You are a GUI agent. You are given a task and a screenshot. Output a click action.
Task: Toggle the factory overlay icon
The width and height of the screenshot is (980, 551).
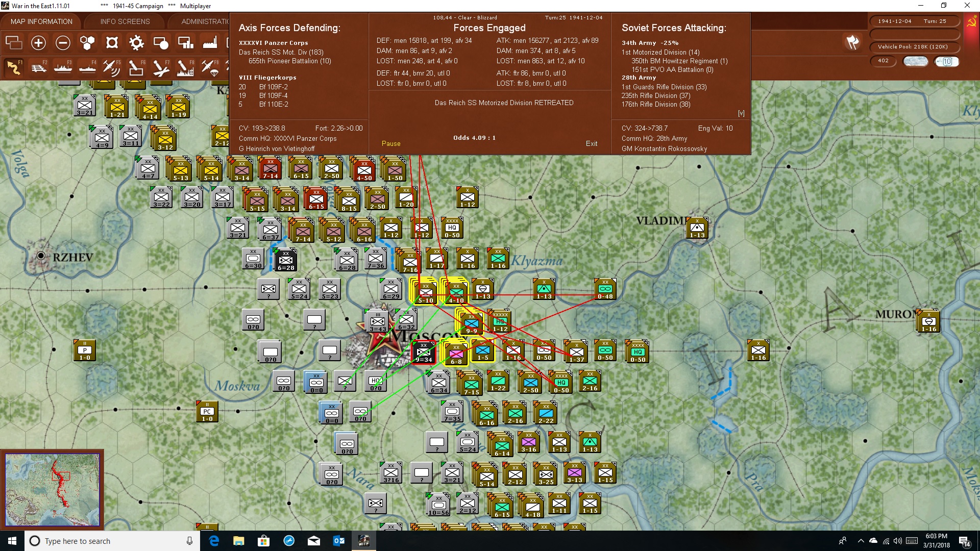coord(210,43)
